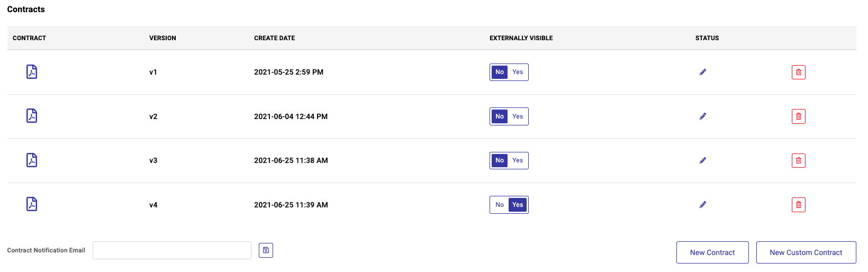Open the v3 contract PDF icon
868x272 pixels.
32,160
